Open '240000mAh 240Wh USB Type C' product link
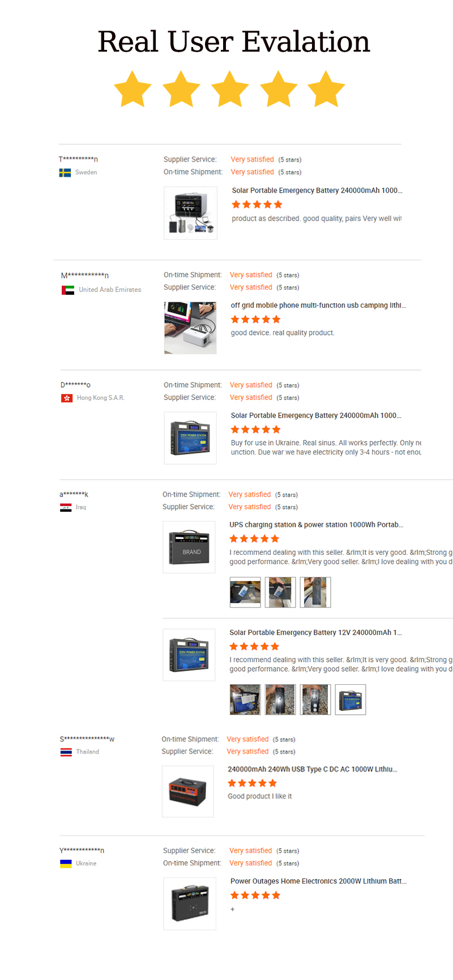The height and width of the screenshot is (980, 453). (x=313, y=769)
